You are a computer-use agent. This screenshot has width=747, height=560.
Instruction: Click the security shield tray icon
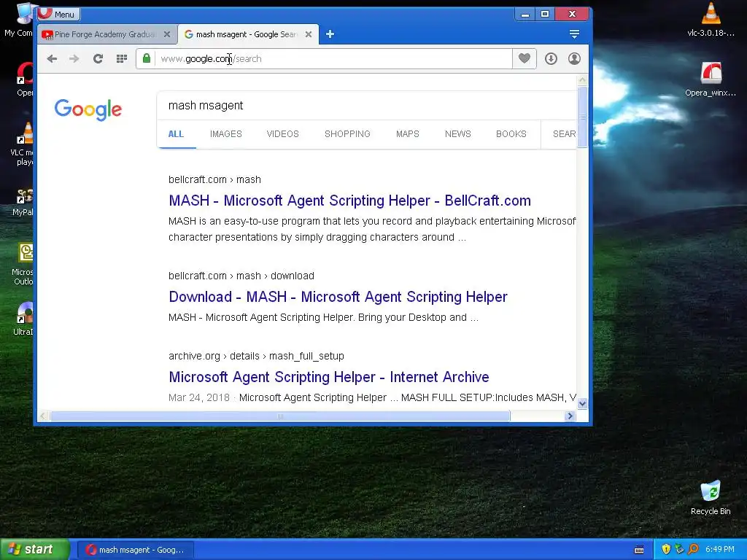tap(666, 550)
